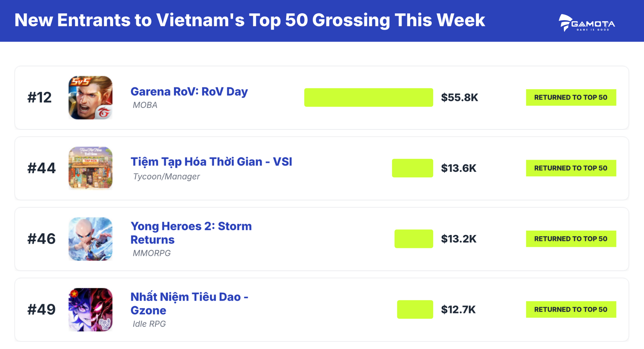Click Returned to Top 50 badge for rank #49
Screen dimensions: 644x349
pyautogui.click(x=571, y=309)
